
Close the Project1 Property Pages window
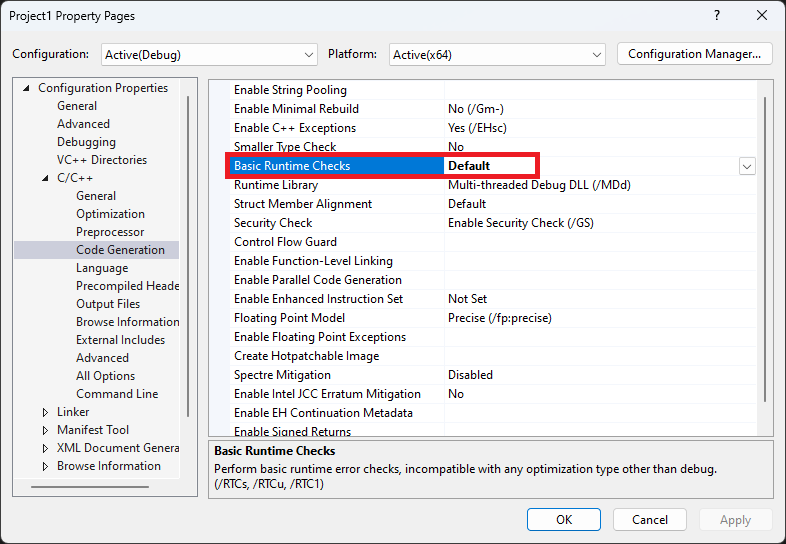[762, 16]
